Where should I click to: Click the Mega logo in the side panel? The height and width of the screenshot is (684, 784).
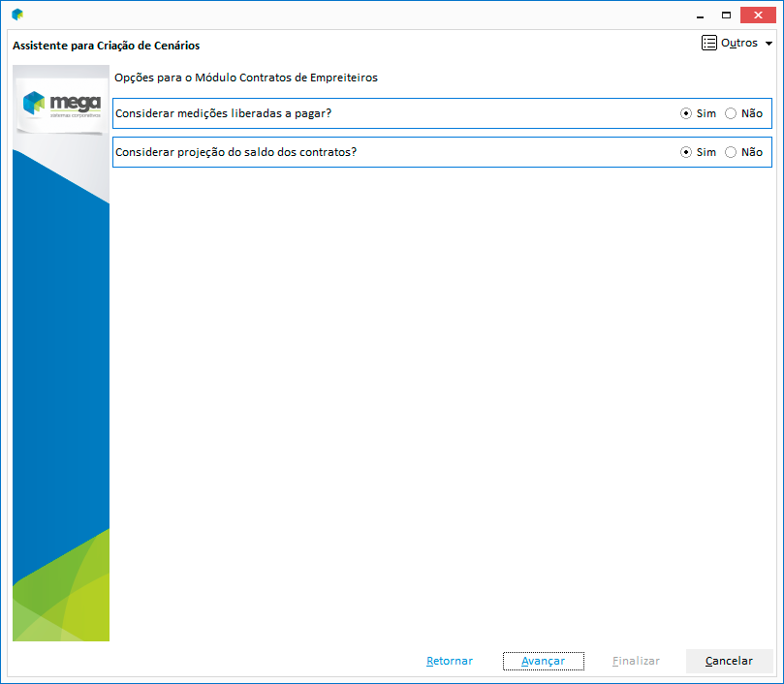pyautogui.click(x=61, y=104)
